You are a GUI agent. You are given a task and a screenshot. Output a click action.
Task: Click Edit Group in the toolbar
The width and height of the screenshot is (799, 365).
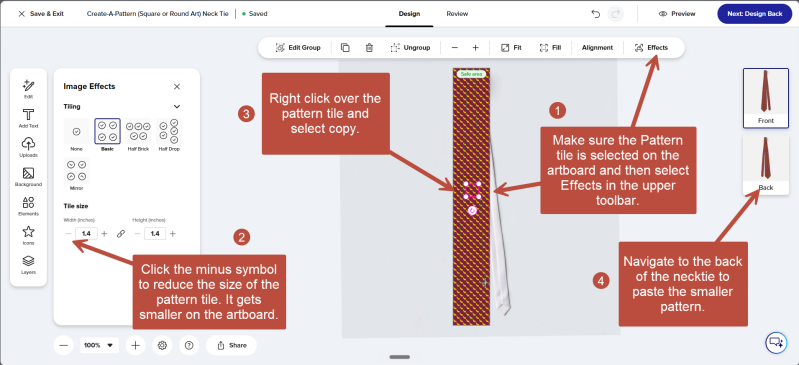298,47
